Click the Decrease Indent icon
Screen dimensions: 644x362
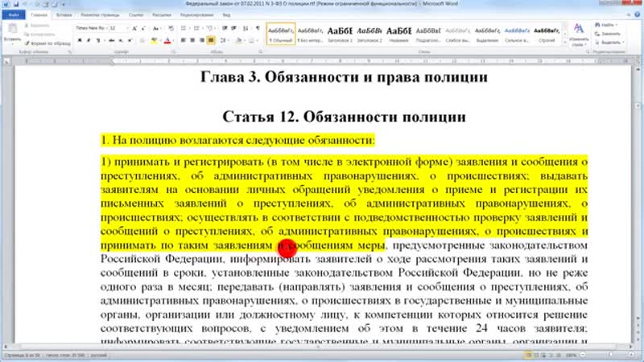[225, 28]
